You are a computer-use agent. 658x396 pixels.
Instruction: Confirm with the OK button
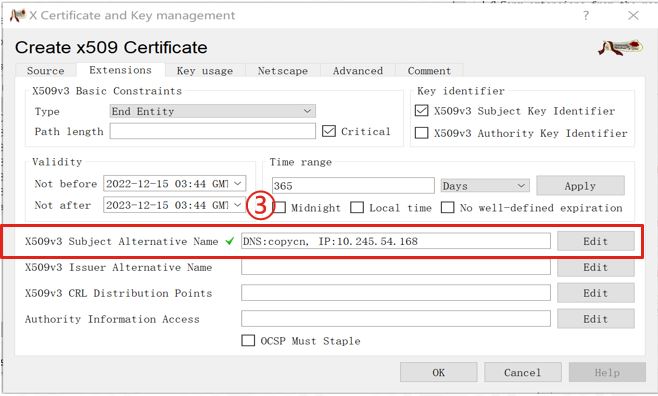click(439, 373)
